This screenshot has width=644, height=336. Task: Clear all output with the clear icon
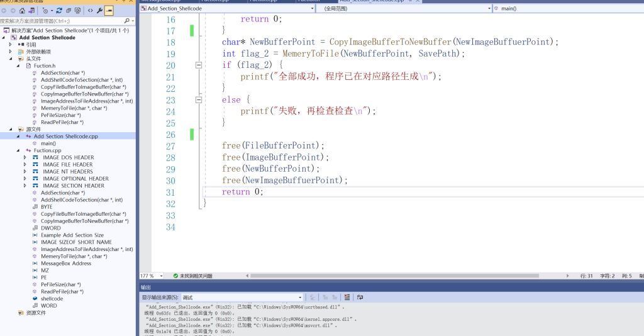point(347,297)
